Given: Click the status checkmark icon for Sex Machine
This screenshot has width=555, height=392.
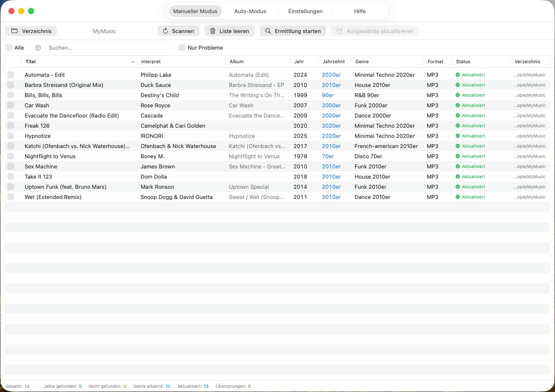Looking at the screenshot, I should coord(457,167).
